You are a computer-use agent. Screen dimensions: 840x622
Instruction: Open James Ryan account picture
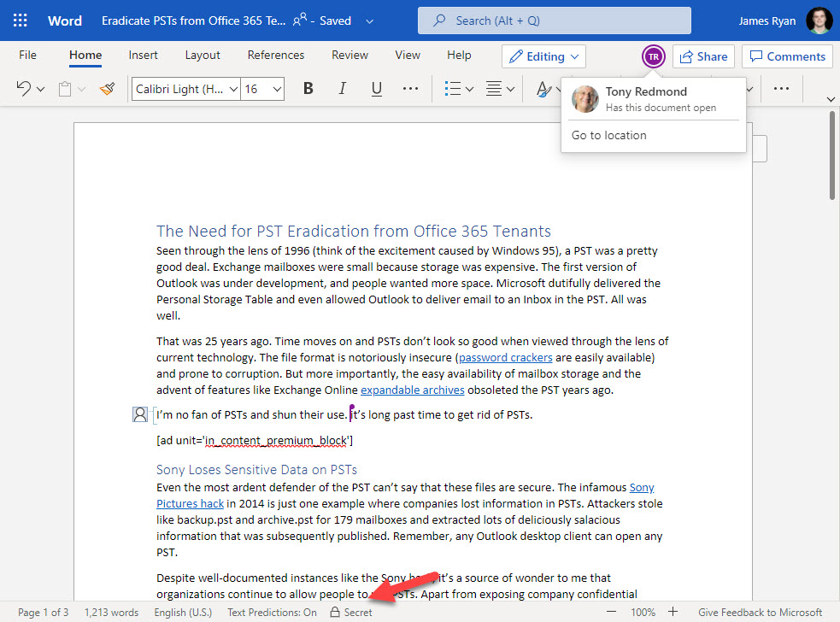pos(819,21)
